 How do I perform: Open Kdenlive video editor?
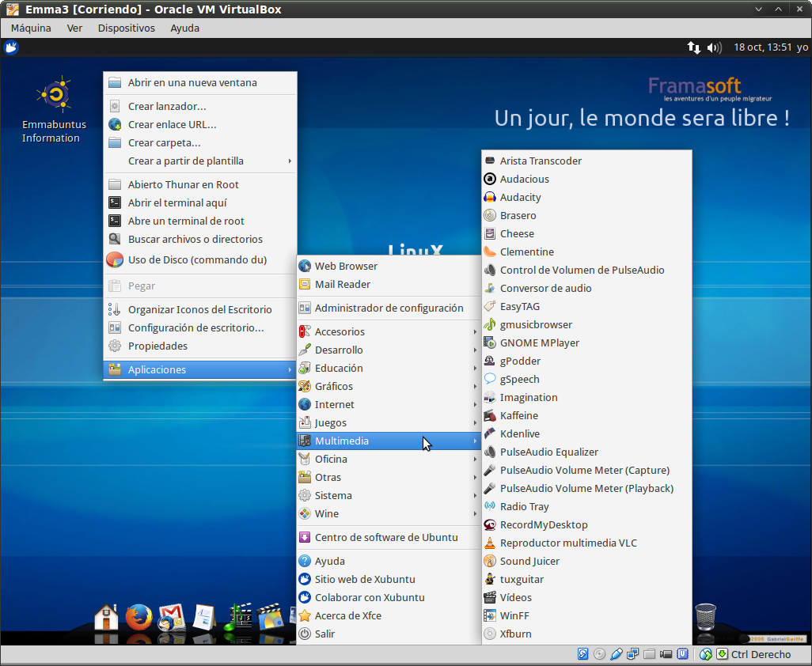pyautogui.click(x=519, y=433)
